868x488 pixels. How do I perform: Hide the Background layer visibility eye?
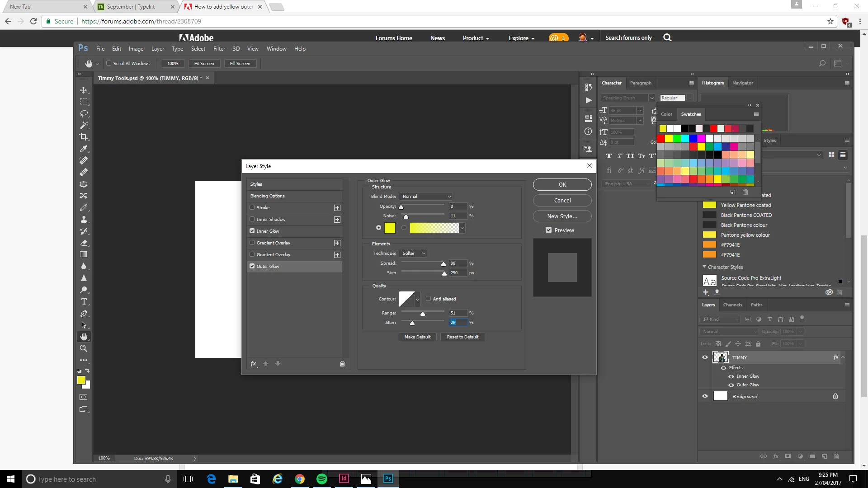tap(705, 396)
